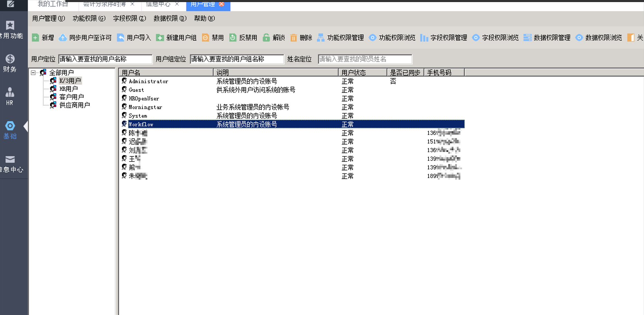Viewport: 644px width, 315px height.
Task: Open the 数据权限 menu
Action: (169, 19)
